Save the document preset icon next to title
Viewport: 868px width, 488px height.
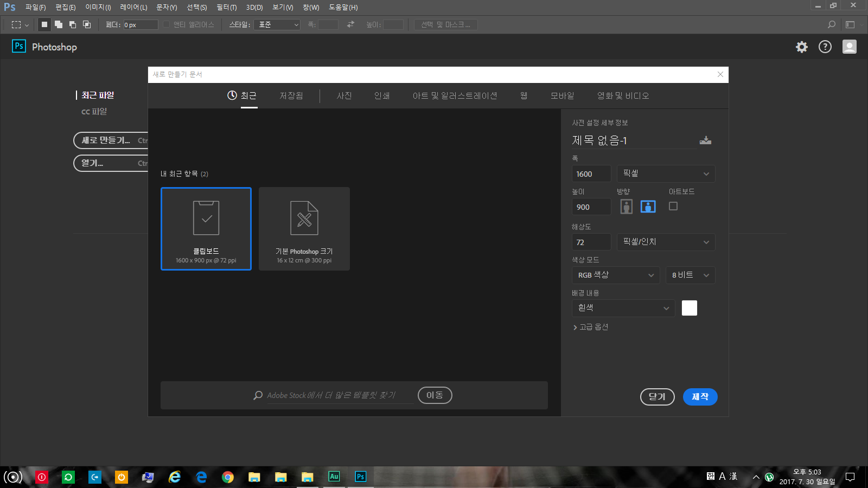(x=705, y=140)
